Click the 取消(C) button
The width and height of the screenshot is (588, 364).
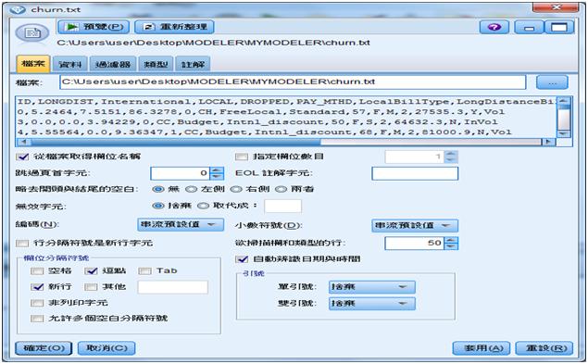click(x=106, y=348)
